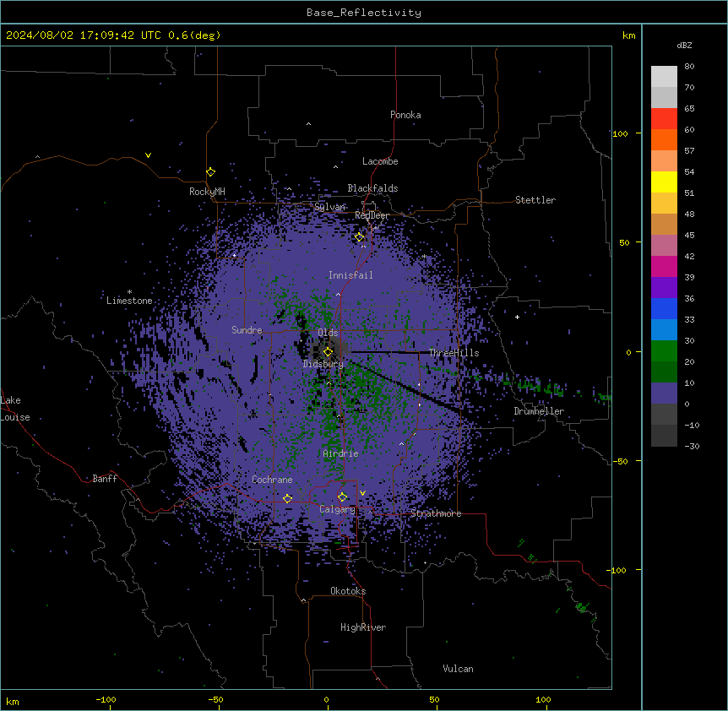Screen dimensions: 728x711
Task: Click the Lake Louise label
Action: tap(15, 409)
